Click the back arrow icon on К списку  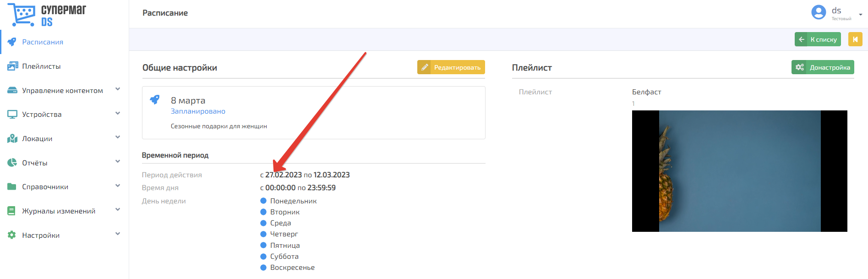802,39
